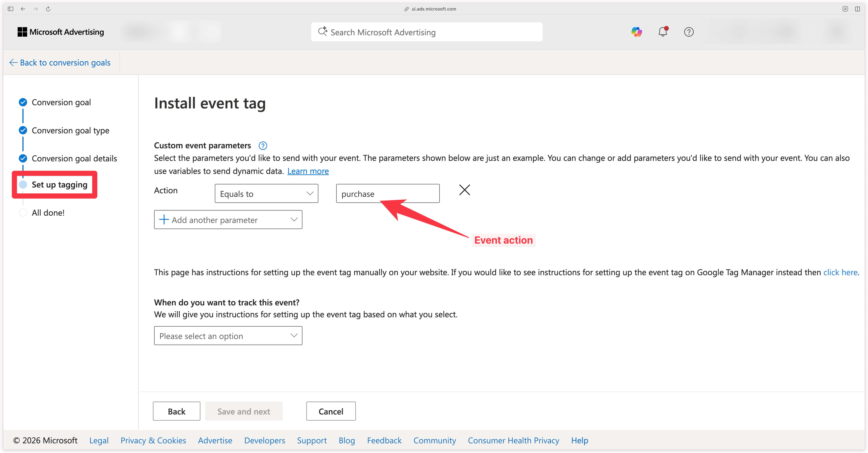Toggle the browser sidebar icon
Image resolution: width=868 pixels, height=453 pixels.
pos(11,9)
